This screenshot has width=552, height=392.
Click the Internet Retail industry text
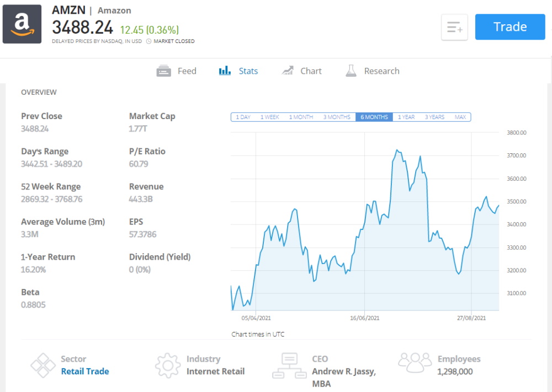(x=215, y=371)
